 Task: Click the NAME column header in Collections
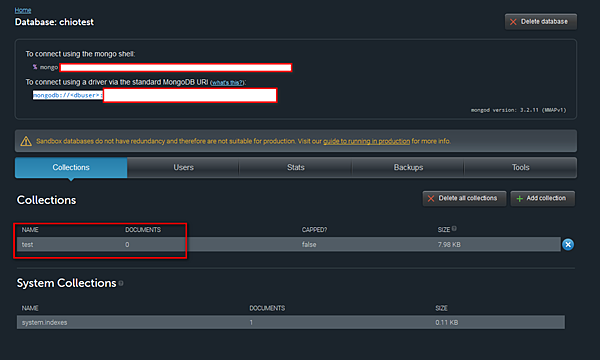(30, 230)
